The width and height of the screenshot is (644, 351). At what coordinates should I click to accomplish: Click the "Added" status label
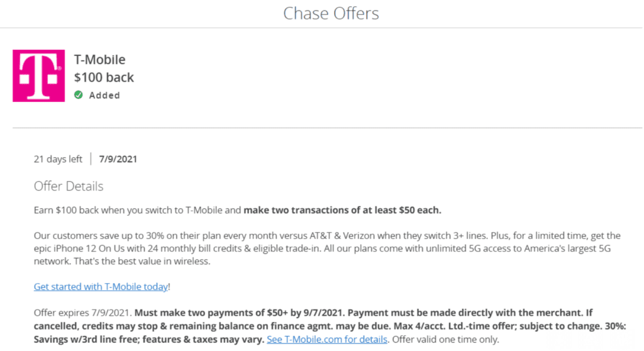tap(104, 96)
